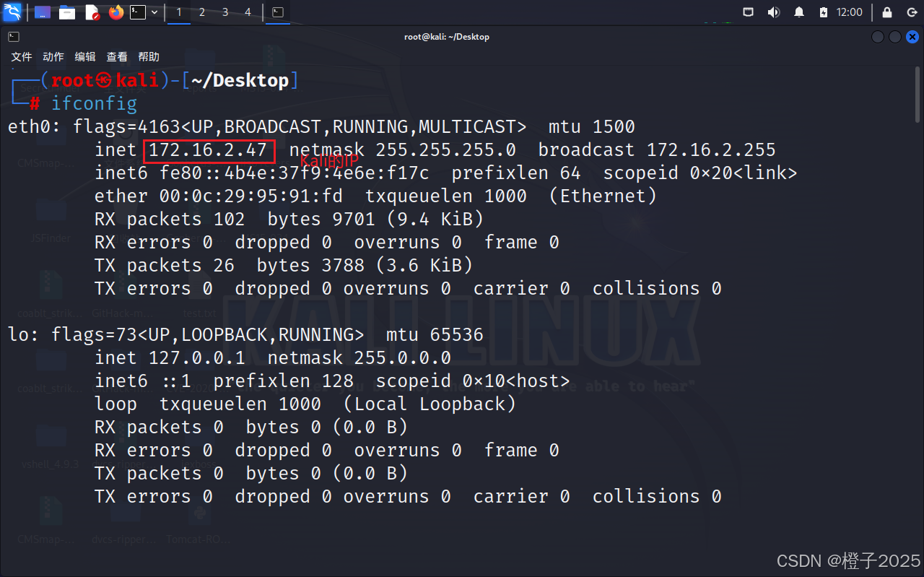Maximize the terminal window
This screenshot has width=924, height=577.
point(895,37)
